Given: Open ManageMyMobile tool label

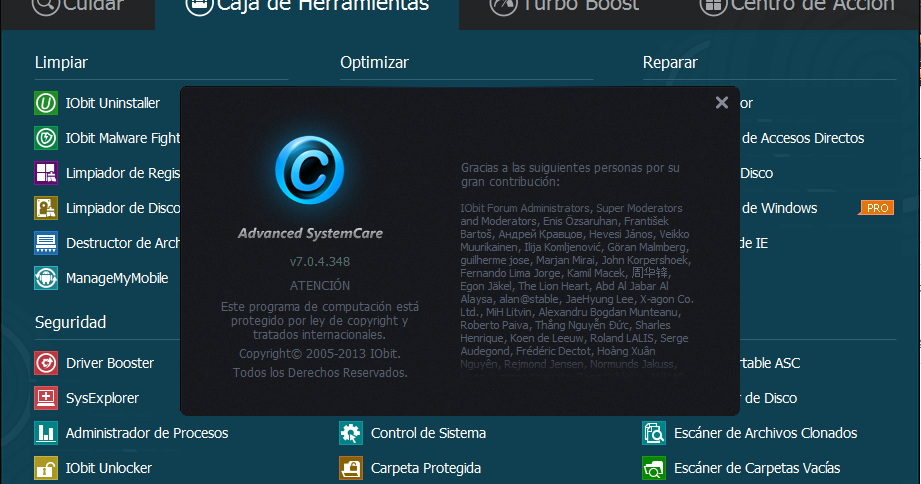Looking at the screenshot, I should click(x=117, y=278).
